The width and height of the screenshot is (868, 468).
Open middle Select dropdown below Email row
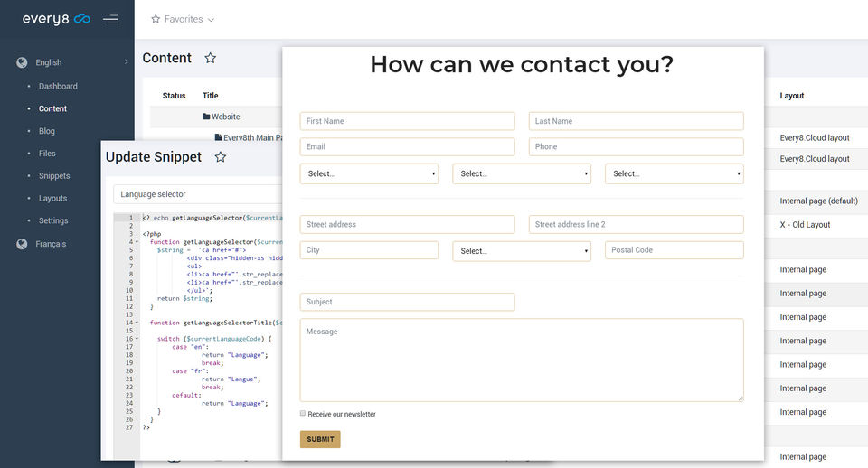522,173
